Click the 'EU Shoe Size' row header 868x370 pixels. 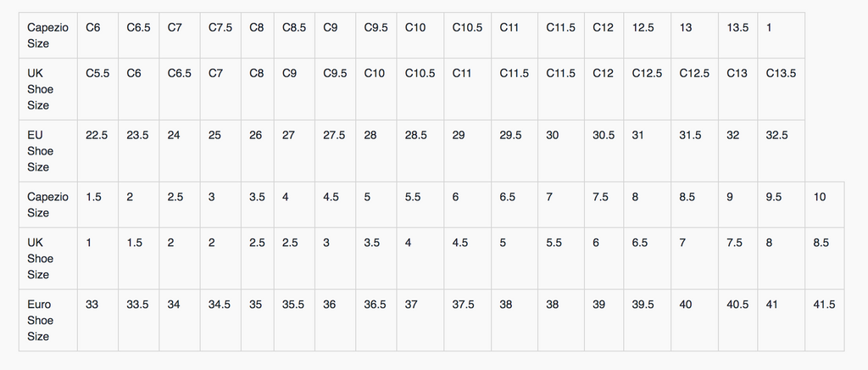click(40, 150)
